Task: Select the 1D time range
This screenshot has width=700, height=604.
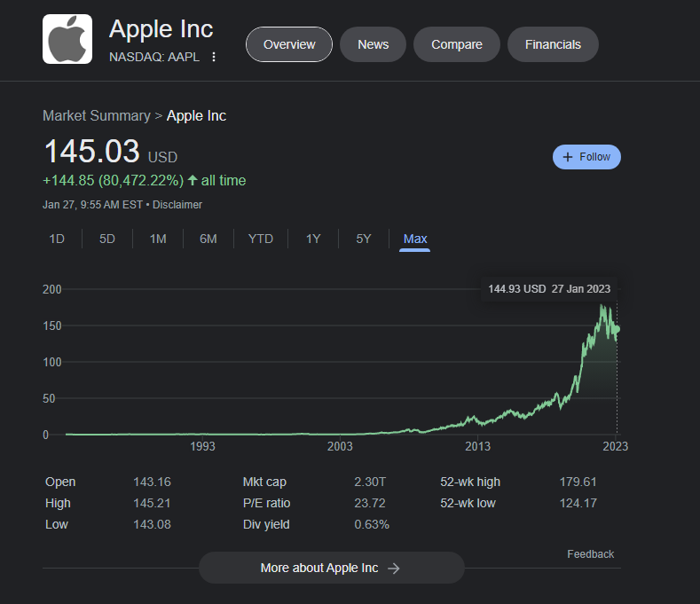Action: (57, 239)
